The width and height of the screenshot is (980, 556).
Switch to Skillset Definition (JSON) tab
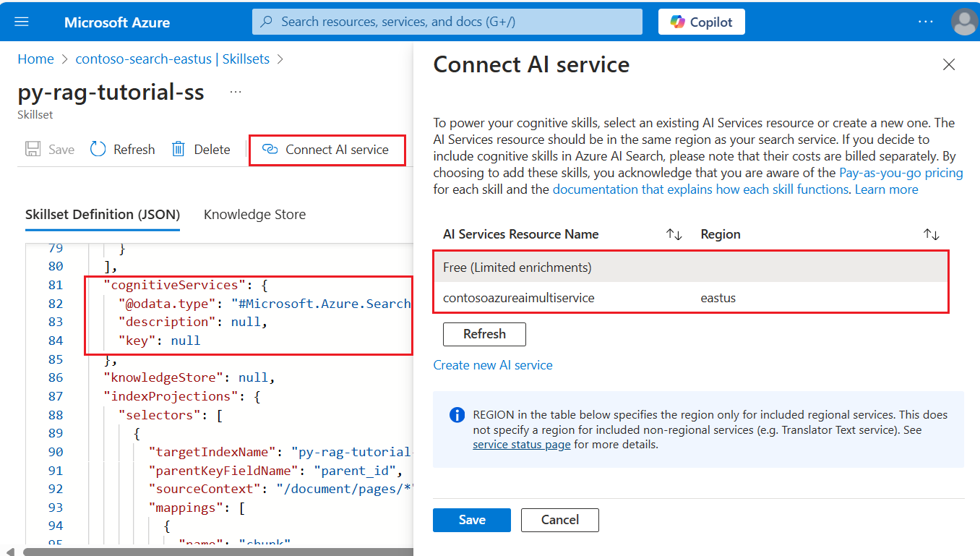coord(103,215)
